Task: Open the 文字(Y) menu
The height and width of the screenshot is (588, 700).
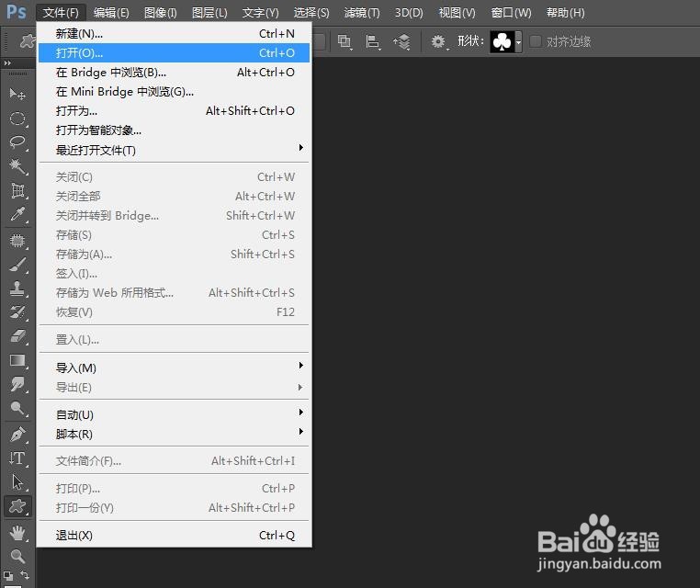Action: click(260, 13)
